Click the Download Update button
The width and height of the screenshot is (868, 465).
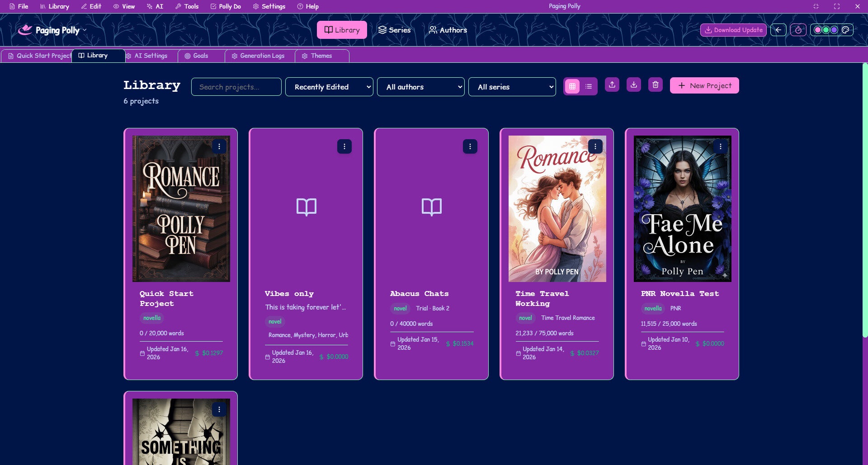coord(733,30)
